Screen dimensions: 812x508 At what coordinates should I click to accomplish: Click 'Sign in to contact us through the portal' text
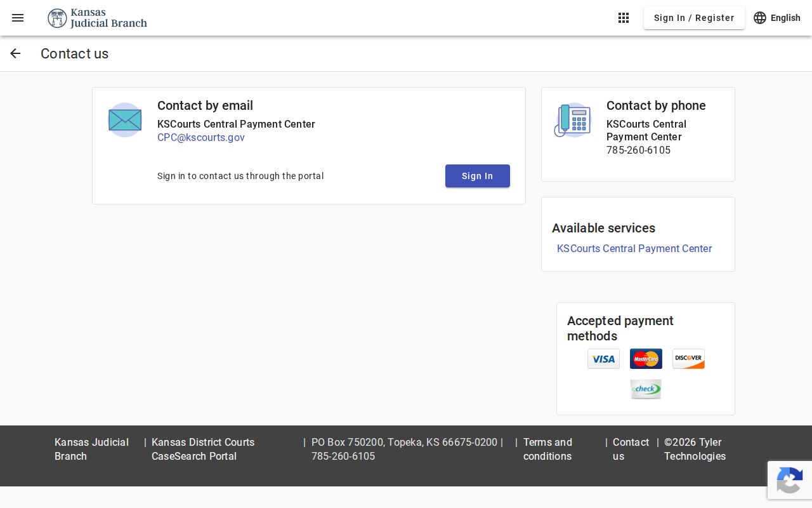point(240,176)
